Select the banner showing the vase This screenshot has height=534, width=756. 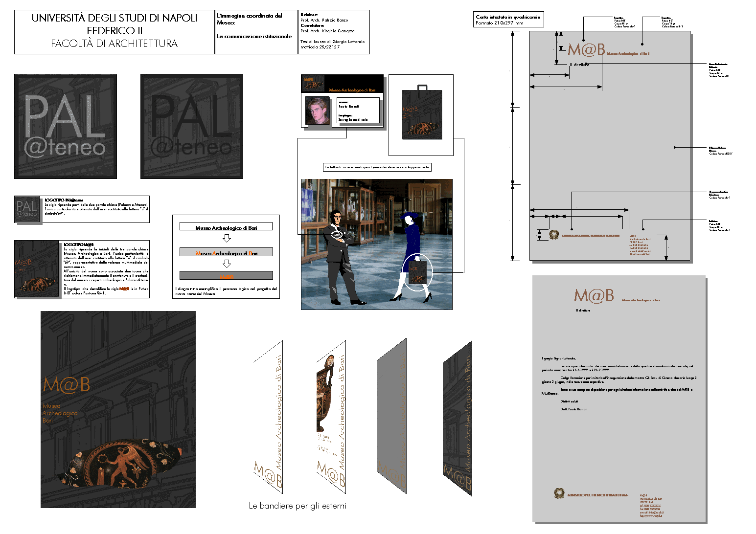tap(331, 417)
